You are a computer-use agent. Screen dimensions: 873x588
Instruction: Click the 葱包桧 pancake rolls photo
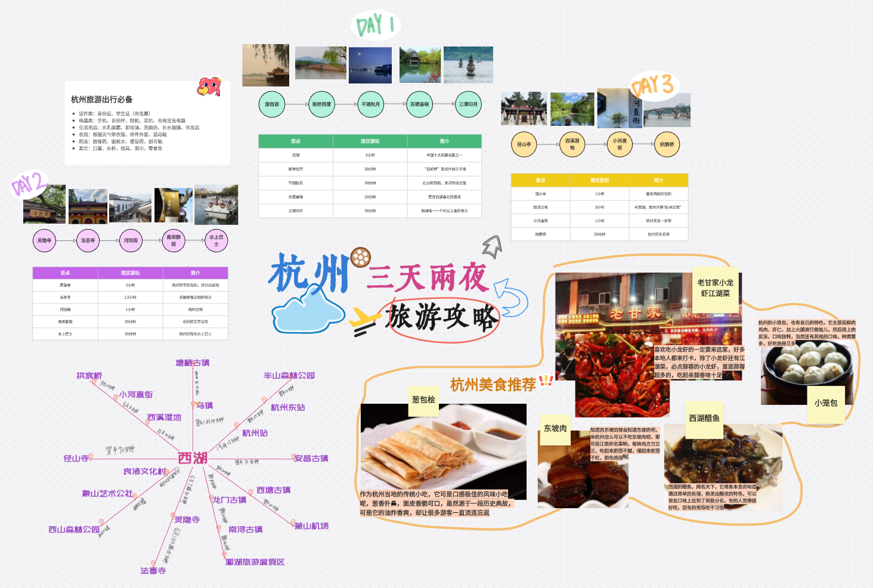pyautogui.click(x=443, y=451)
